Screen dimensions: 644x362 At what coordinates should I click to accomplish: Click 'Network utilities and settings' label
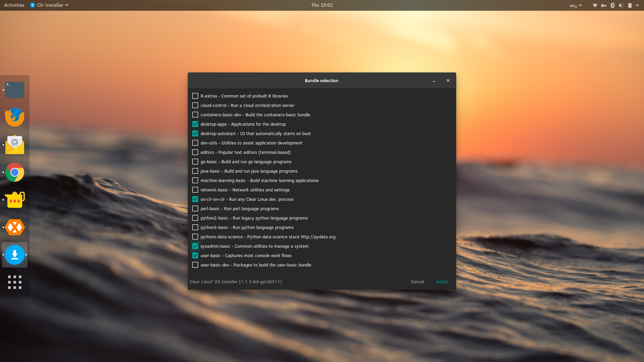261,190
